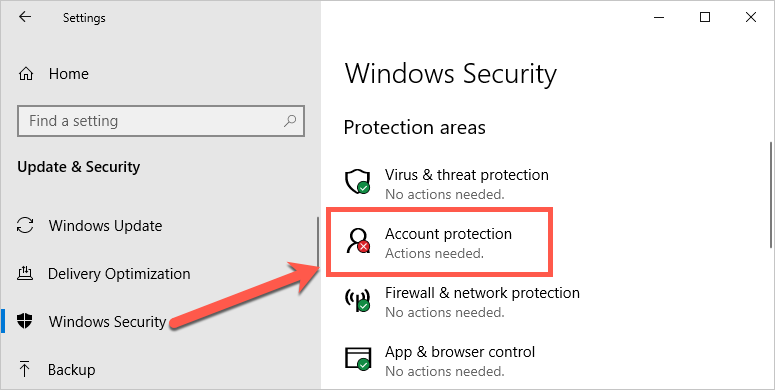The height and width of the screenshot is (390, 775).
Task: Click the Virus & threat protection shield icon
Action: (357, 181)
